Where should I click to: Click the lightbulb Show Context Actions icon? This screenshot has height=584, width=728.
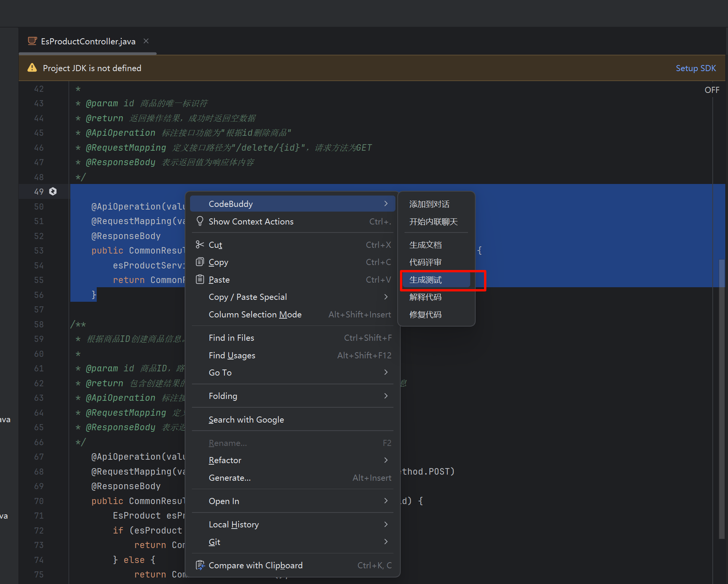point(200,221)
